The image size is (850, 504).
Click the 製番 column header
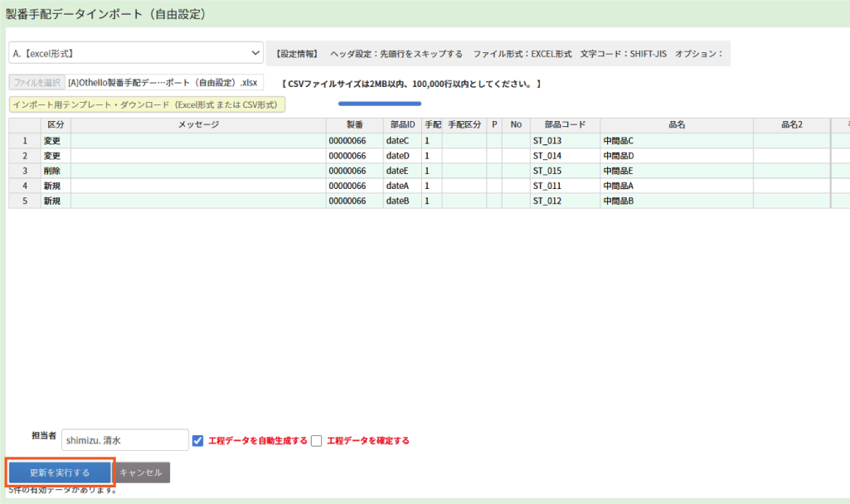(354, 125)
